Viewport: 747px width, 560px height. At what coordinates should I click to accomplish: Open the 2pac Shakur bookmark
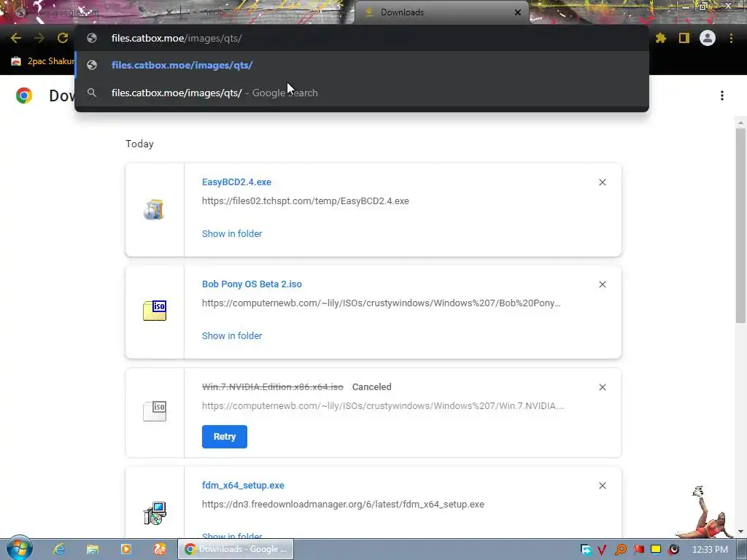click(x=42, y=61)
